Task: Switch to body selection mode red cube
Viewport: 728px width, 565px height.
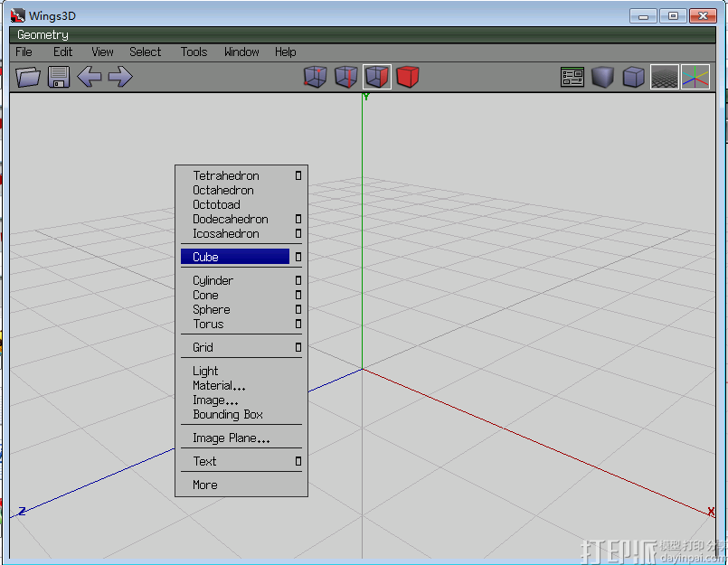Action: (408, 77)
